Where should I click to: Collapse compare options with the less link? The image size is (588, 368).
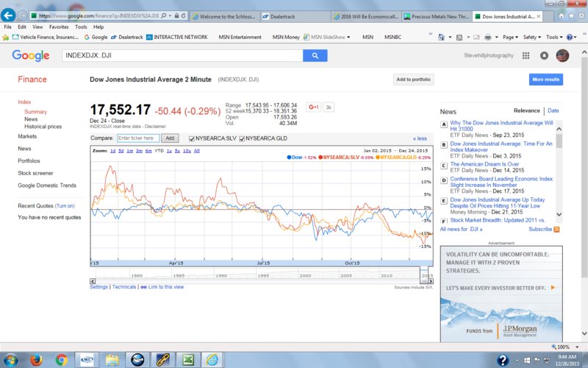[x=420, y=138]
